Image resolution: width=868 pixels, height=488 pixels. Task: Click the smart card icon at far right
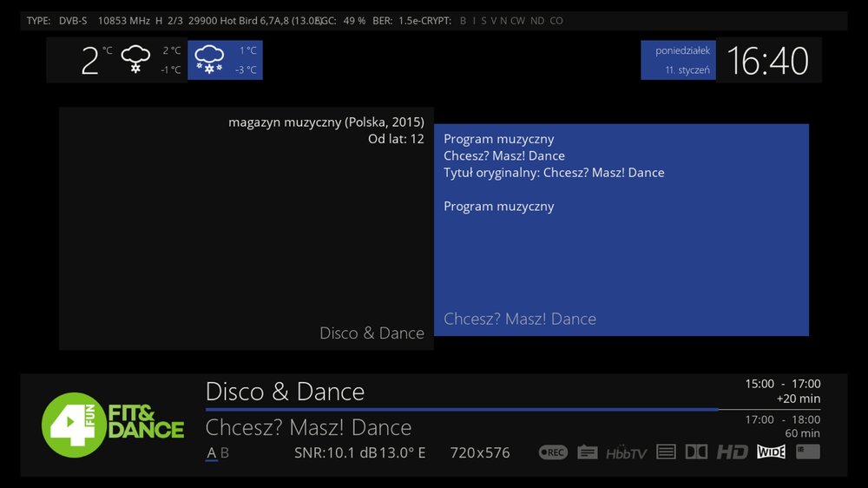pyautogui.click(x=807, y=452)
